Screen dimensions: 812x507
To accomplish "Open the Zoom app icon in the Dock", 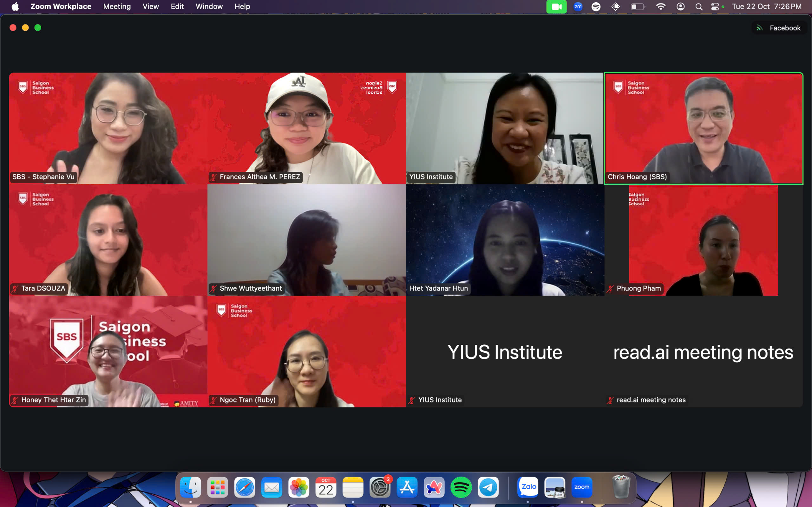I will [581, 487].
